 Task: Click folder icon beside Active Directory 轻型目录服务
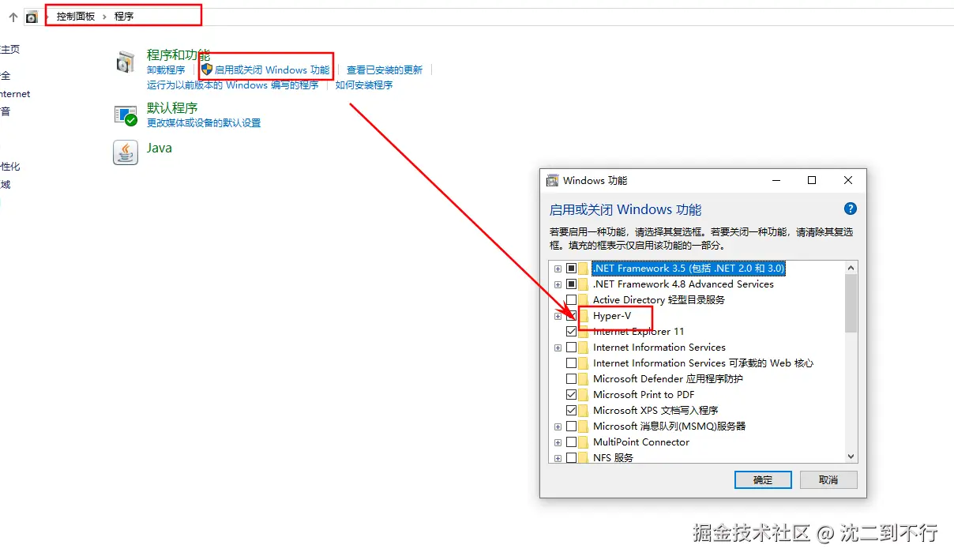click(x=584, y=299)
